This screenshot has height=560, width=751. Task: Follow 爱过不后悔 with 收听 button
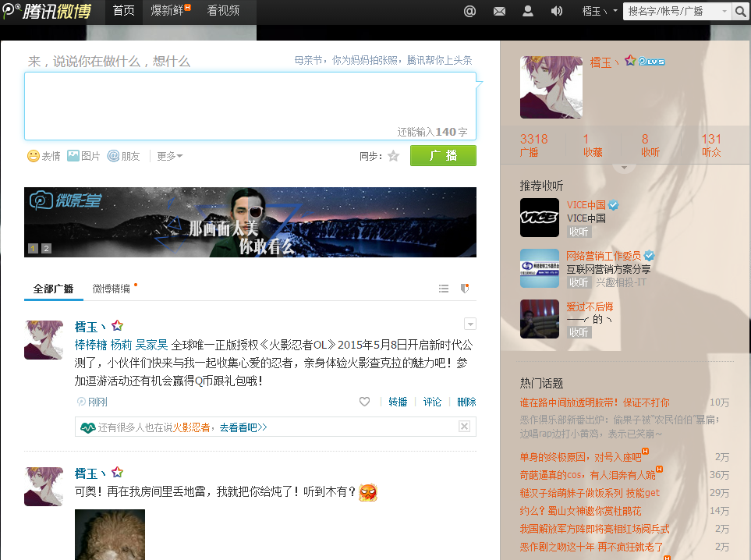pos(579,332)
